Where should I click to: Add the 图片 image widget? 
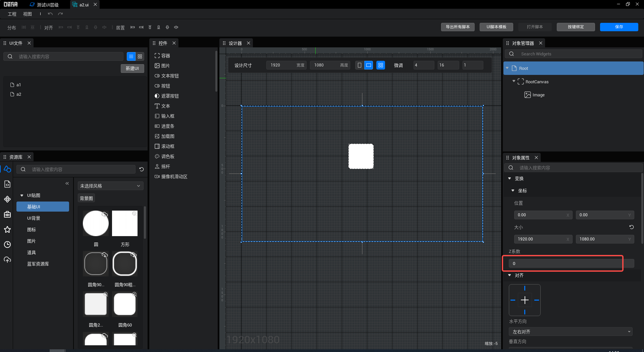coord(162,66)
